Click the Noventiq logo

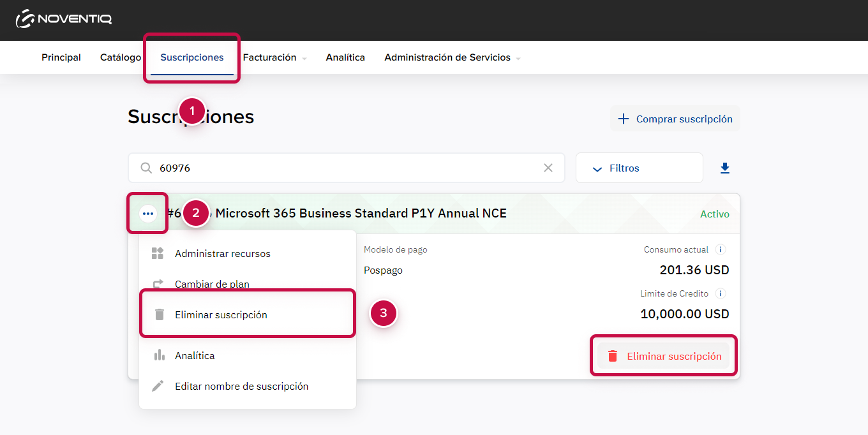coord(64,19)
